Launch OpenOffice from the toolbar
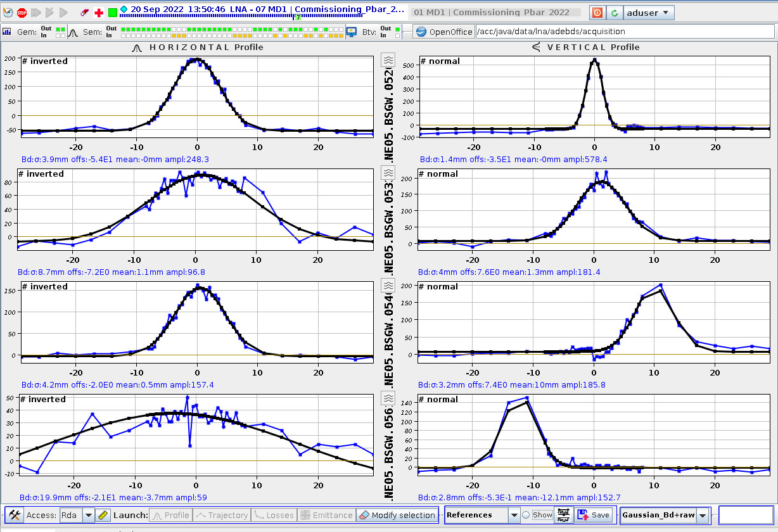 click(444, 32)
